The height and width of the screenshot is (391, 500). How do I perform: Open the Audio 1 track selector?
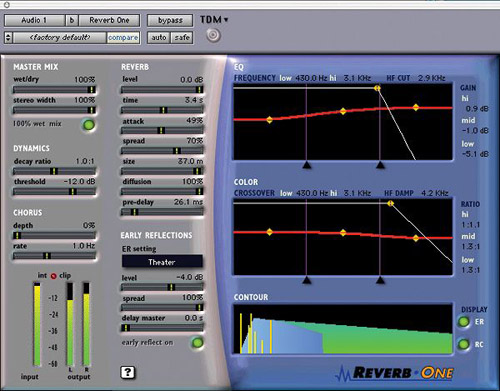coord(34,20)
